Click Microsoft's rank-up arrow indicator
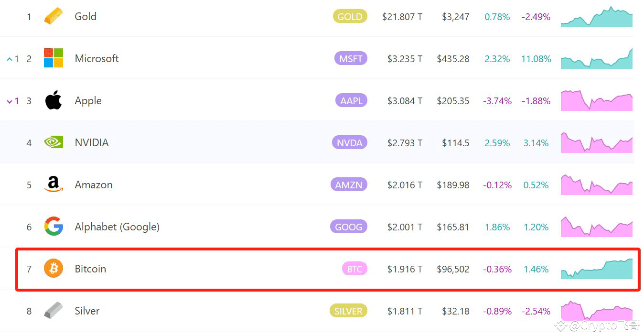Screen dimensions: 644x336 tap(13, 58)
